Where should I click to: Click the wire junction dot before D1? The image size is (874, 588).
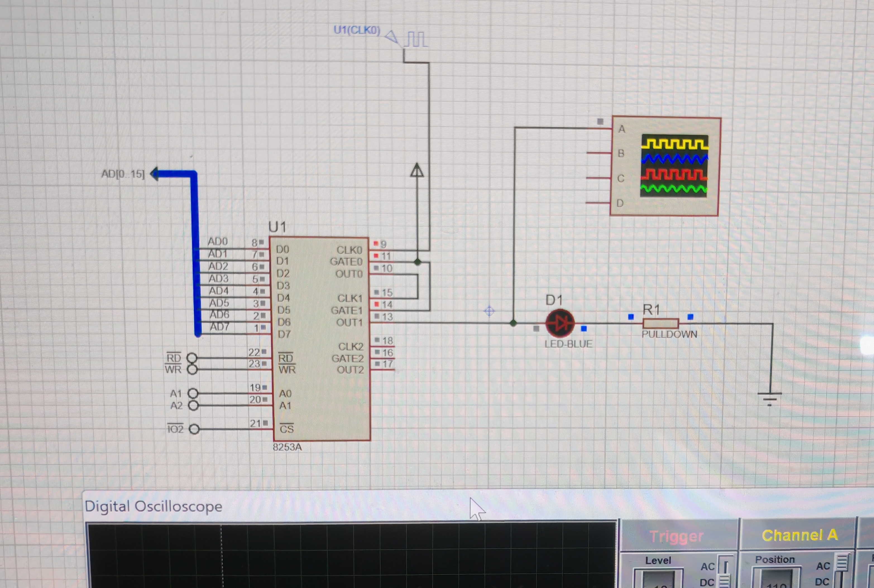[x=513, y=323]
